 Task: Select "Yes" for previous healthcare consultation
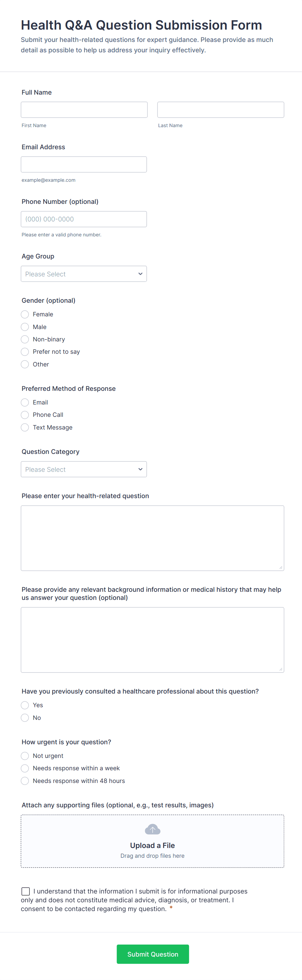[25, 705]
